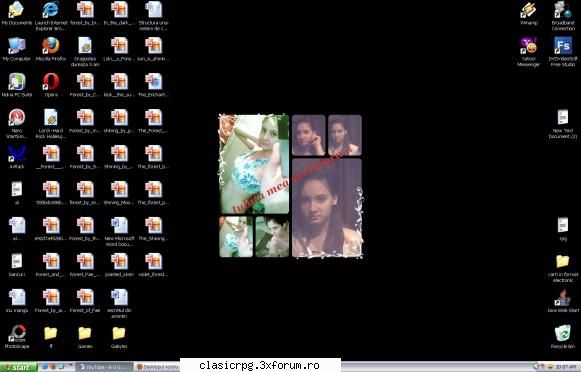This screenshot has width=581, height=372.
Task: Click the taskbar clock showing 10:07 AM
Action: click(x=565, y=367)
